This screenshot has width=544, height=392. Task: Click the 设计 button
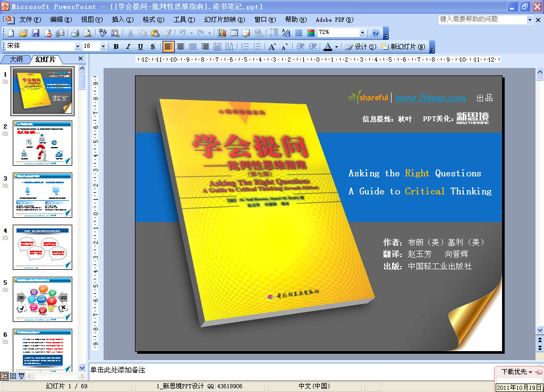tap(361, 47)
